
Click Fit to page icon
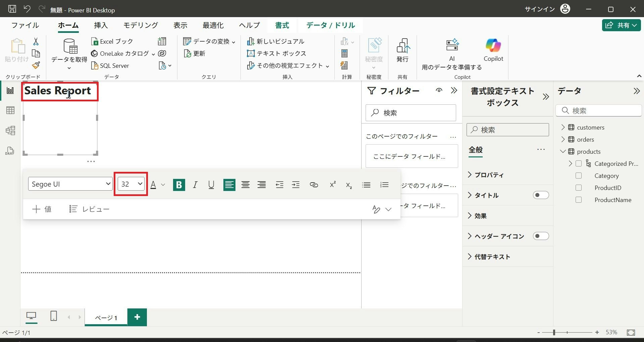[x=631, y=332]
